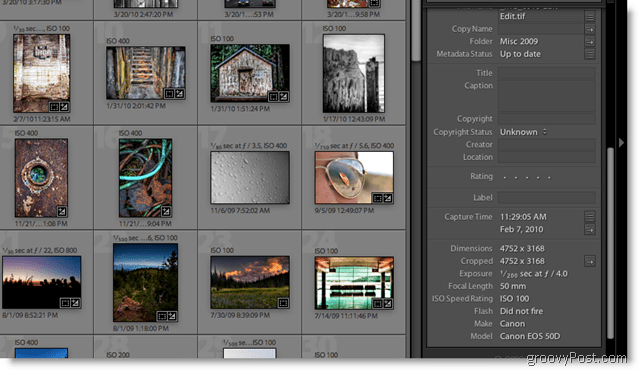Click develop adjustments badge on 8/1/09 8:52:21 PM photo

75,303
